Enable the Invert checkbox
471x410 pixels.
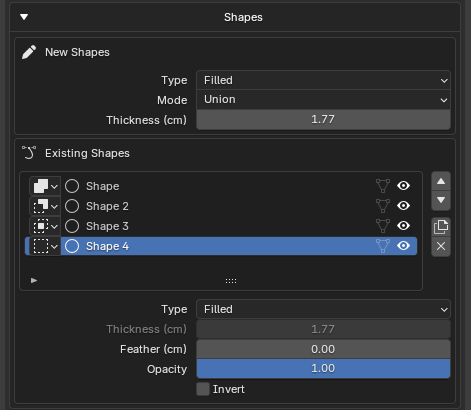[x=203, y=389]
